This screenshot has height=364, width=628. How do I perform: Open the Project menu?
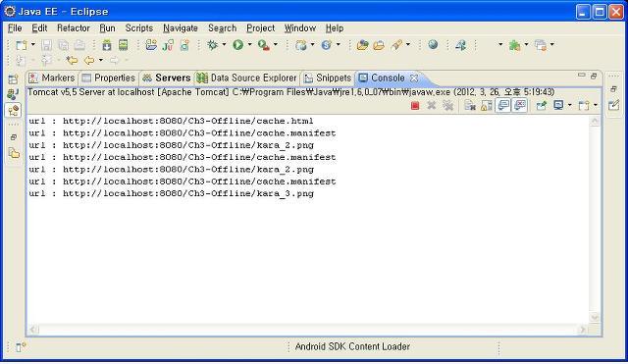[x=261, y=28]
